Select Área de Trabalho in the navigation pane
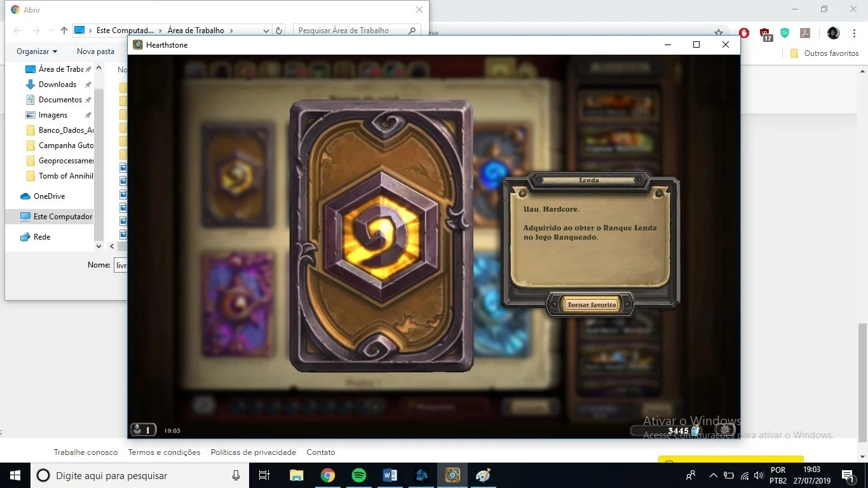 pos(58,69)
